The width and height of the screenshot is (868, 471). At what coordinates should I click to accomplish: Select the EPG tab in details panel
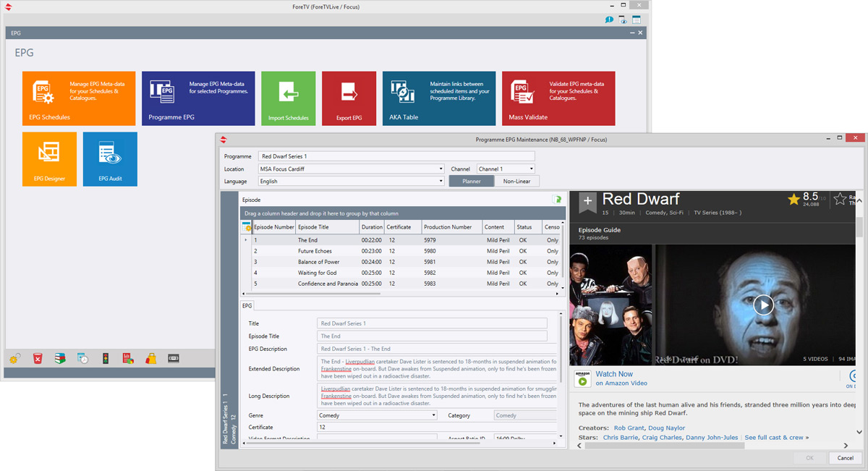click(x=247, y=305)
